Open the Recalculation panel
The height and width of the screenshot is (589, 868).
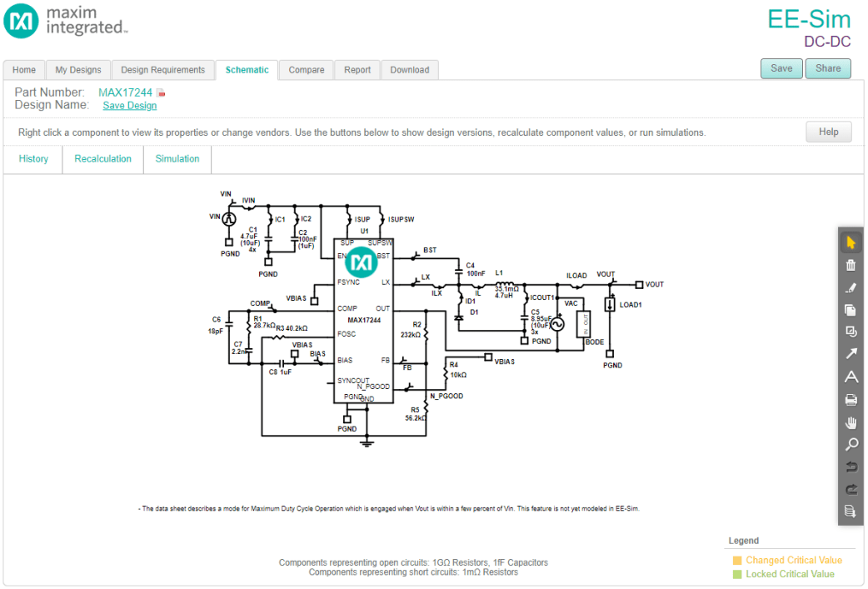tap(103, 159)
